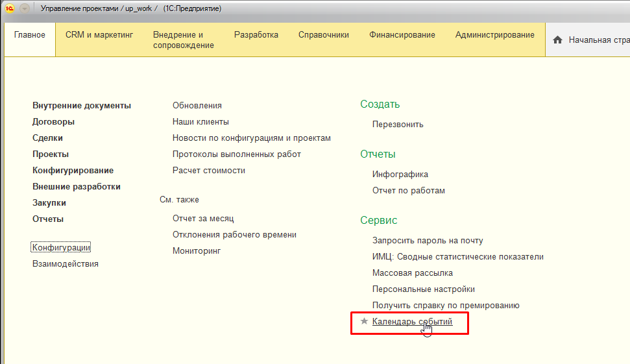
Task: Open the Массовая рассылка service
Action: tap(412, 273)
